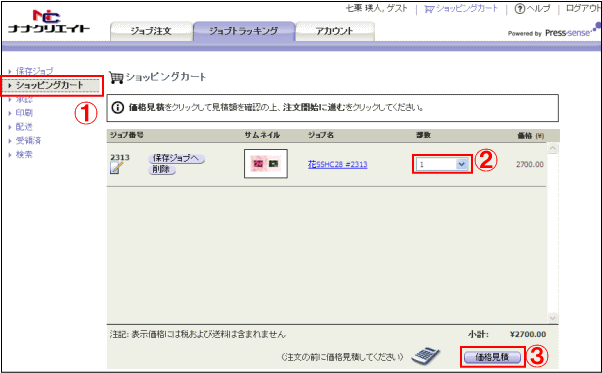The height and width of the screenshot is (373, 602).
Task: Click the job number 2313 text
Action: [x=120, y=157]
